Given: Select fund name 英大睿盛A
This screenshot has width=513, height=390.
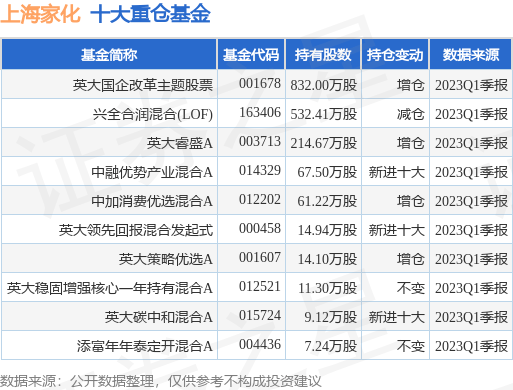Looking at the screenshot, I should (x=180, y=143).
